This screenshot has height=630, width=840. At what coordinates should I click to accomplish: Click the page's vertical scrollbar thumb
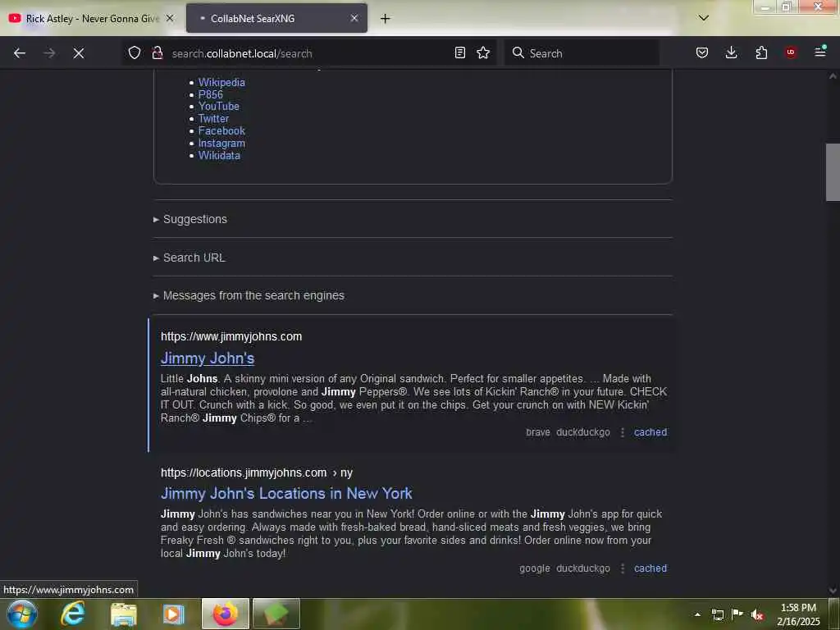(x=833, y=172)
